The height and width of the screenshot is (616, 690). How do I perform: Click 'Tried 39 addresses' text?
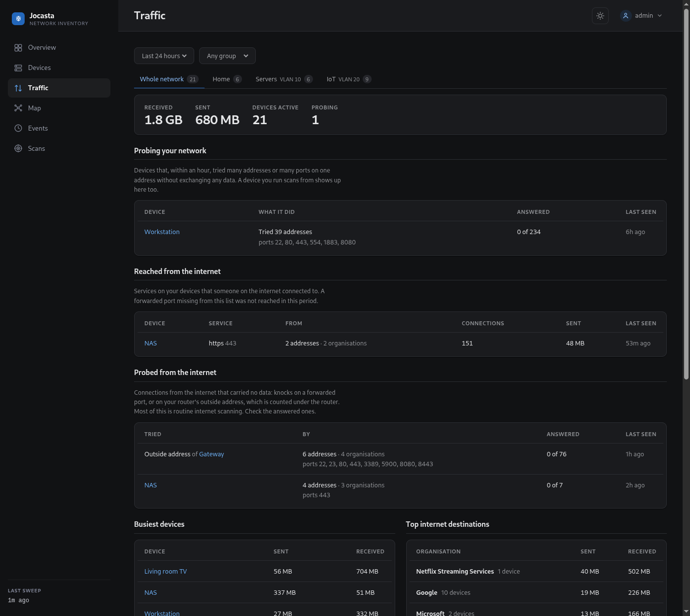pos(285,232)
